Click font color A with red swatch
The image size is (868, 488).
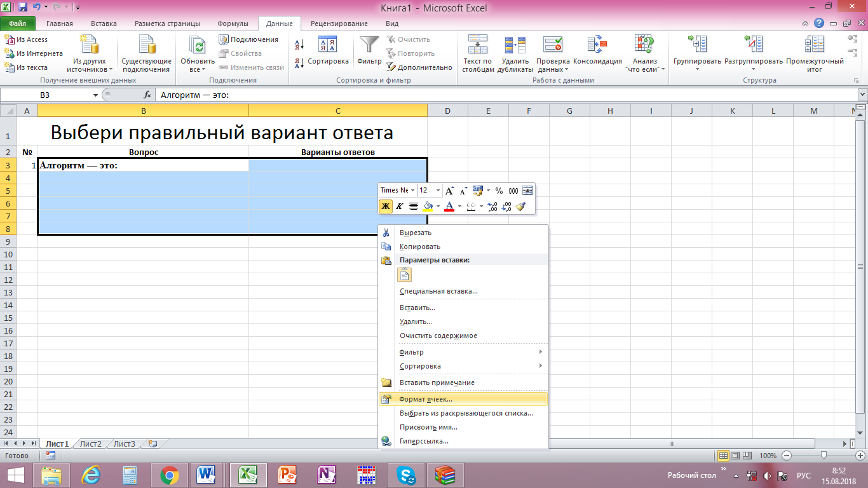[x=450, y=206]
